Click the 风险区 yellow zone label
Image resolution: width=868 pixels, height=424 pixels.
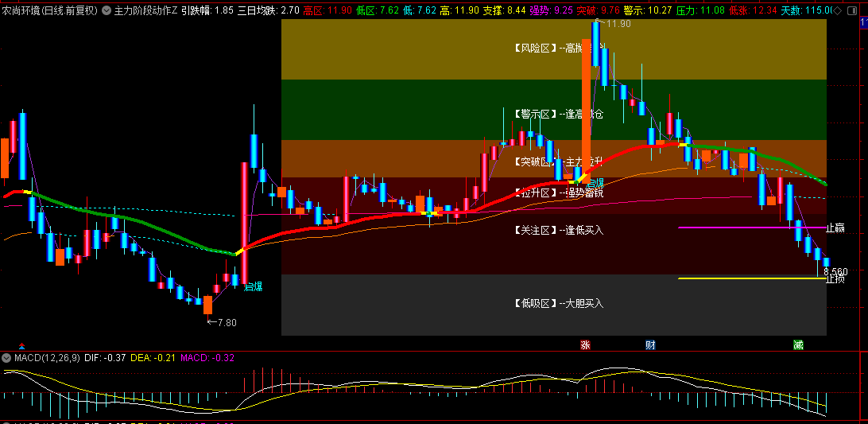(x=535, y=49)
